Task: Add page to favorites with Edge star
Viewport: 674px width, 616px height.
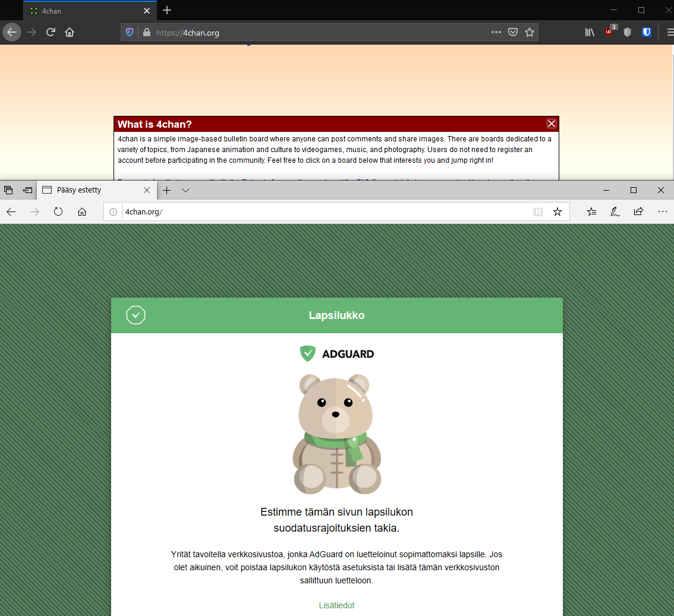Action: pos(558,211)
